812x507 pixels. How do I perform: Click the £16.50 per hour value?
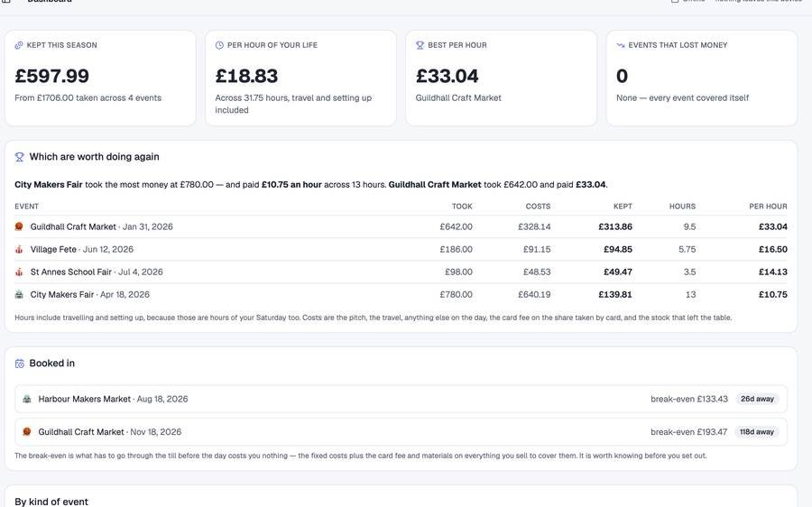click(772, 250)
